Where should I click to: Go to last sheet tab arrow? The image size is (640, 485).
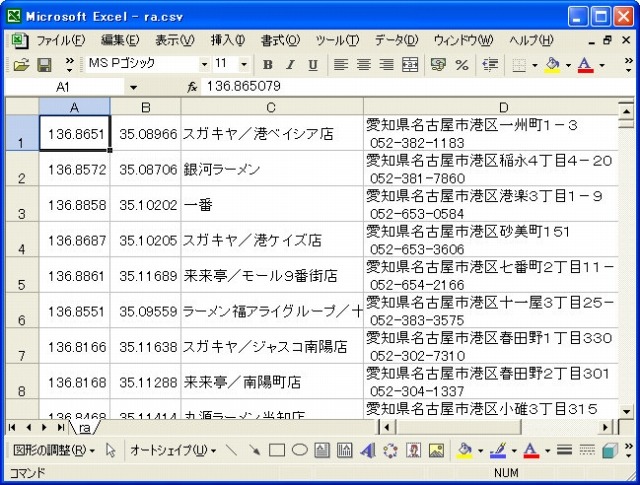tap(60, 427)
